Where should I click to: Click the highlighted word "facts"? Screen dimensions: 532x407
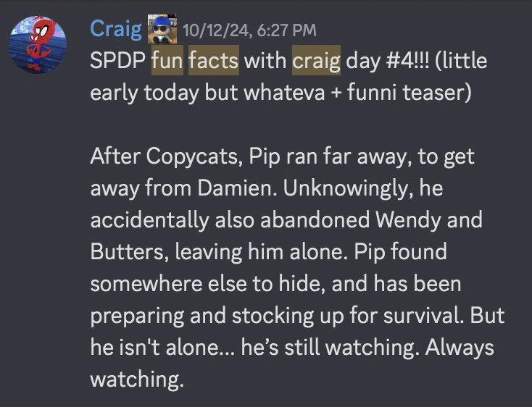tap(213, 61)
